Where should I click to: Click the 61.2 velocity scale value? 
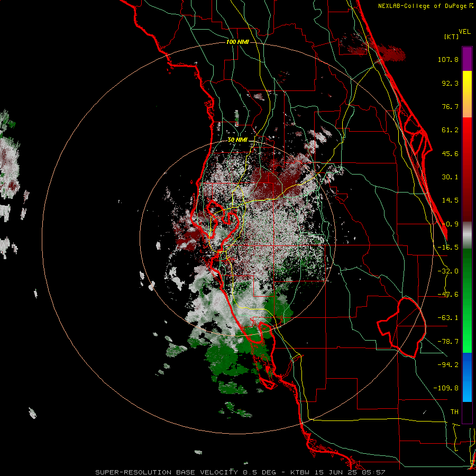tap(450, 130)
